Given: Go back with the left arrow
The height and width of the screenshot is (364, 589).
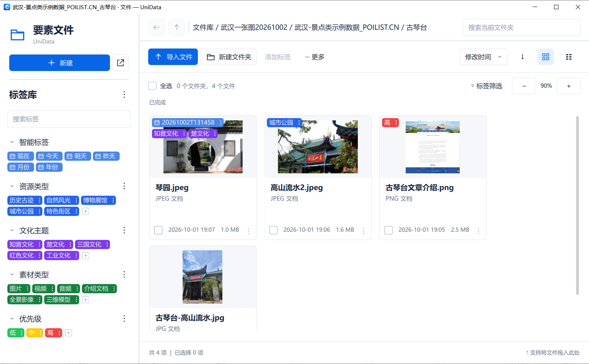Looking at the screenshot, I should point(156,27).
